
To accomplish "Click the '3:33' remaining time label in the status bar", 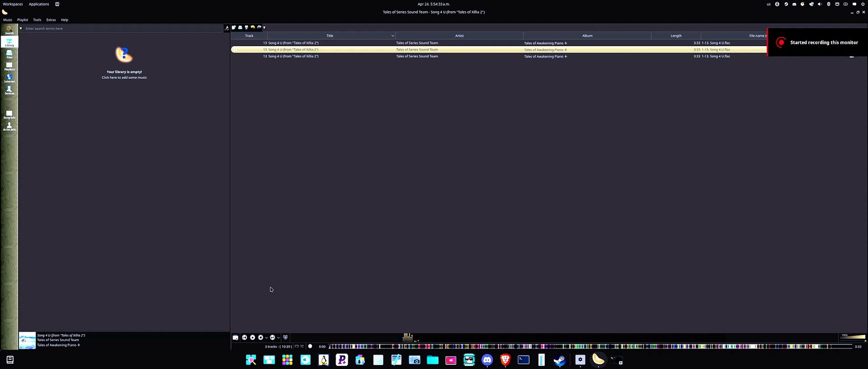I will (x=858, y=346).
